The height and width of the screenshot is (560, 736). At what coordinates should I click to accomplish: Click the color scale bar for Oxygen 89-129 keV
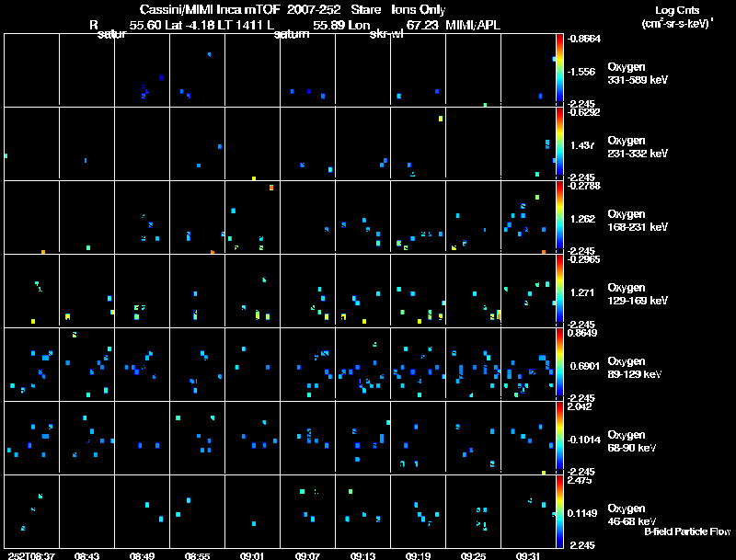pyautogui.click(x=559, y=364)
